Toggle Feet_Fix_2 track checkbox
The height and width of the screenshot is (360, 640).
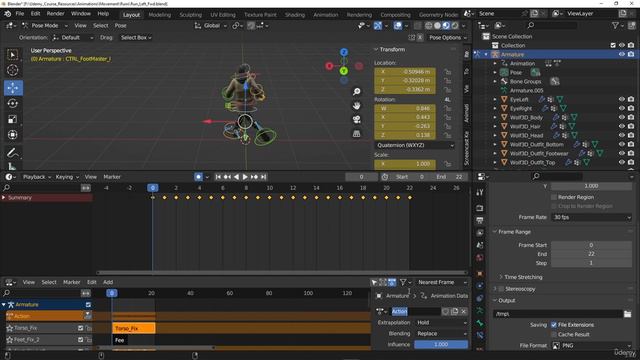(x=80, y=340)
